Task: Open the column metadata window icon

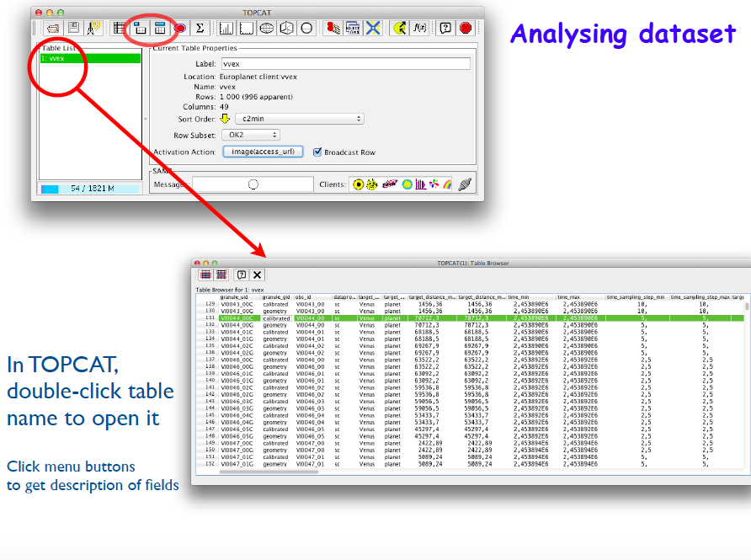Action: point(160,29)
